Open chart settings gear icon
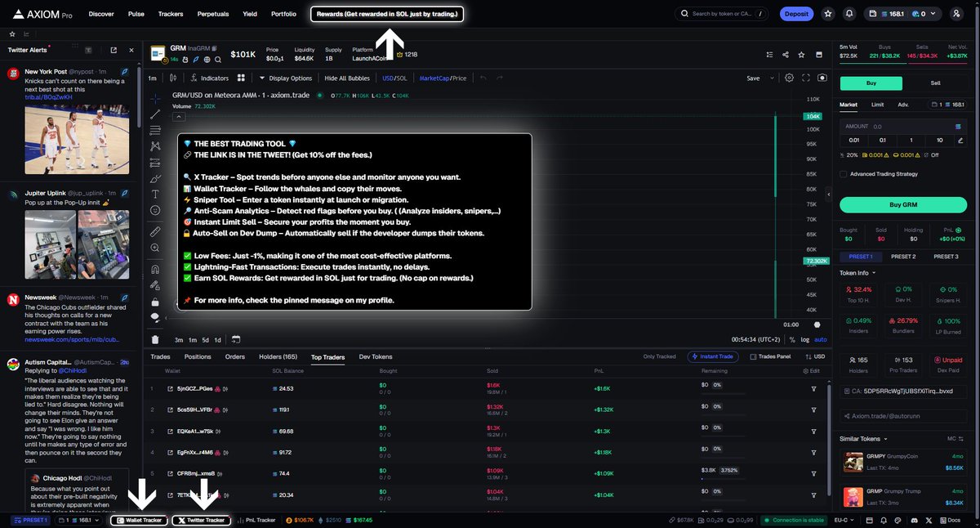Viewport: 980px width, 528px height. (x=789, y=78)
